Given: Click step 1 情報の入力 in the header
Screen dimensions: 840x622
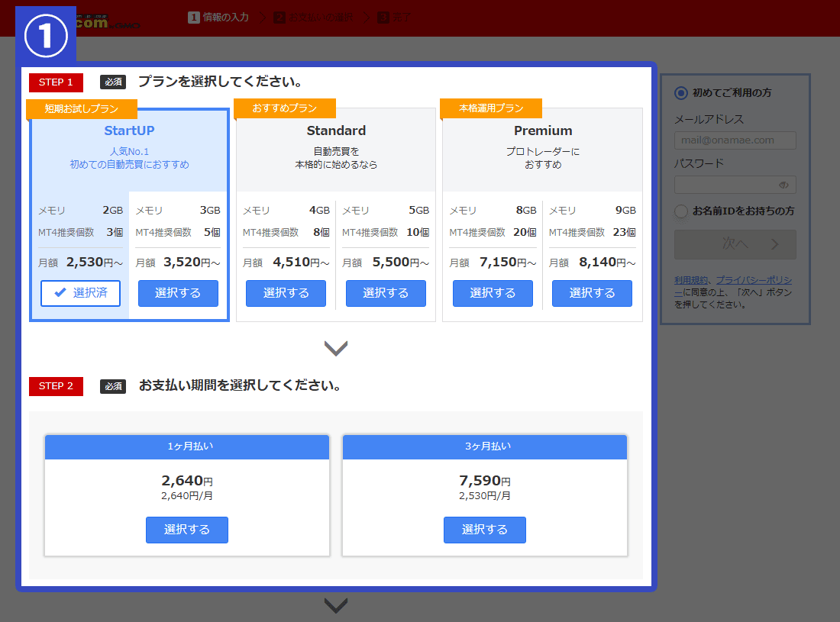Looking at the screenshot, I should (x=218, y=18).
